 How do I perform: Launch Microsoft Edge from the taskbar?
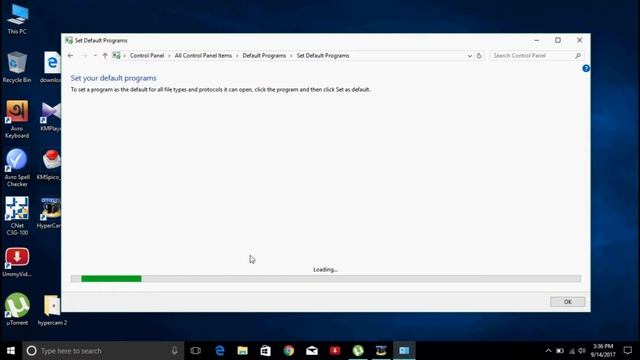220,351
